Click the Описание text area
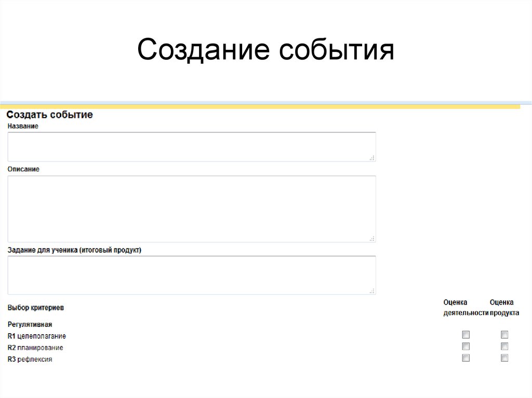This screenshot has height=398, width=532. 191,208
